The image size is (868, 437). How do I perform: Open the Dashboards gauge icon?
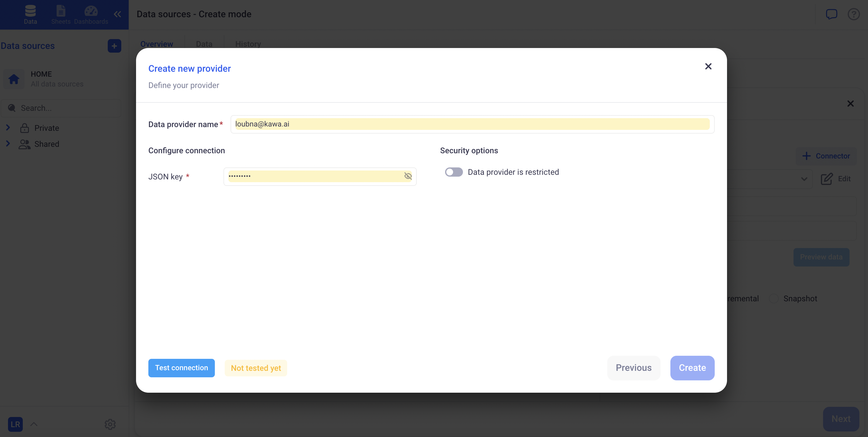point(91,14)
